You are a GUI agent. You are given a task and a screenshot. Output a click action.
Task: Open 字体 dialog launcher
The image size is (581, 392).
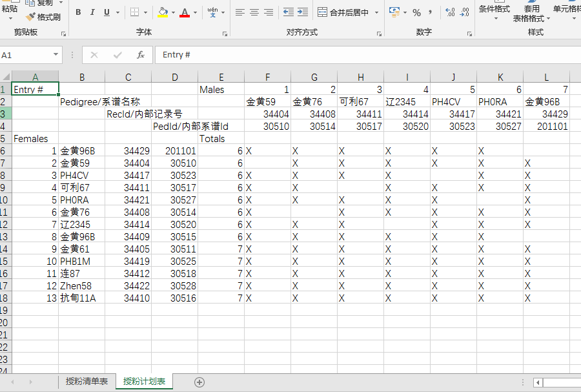click(225, 34)
